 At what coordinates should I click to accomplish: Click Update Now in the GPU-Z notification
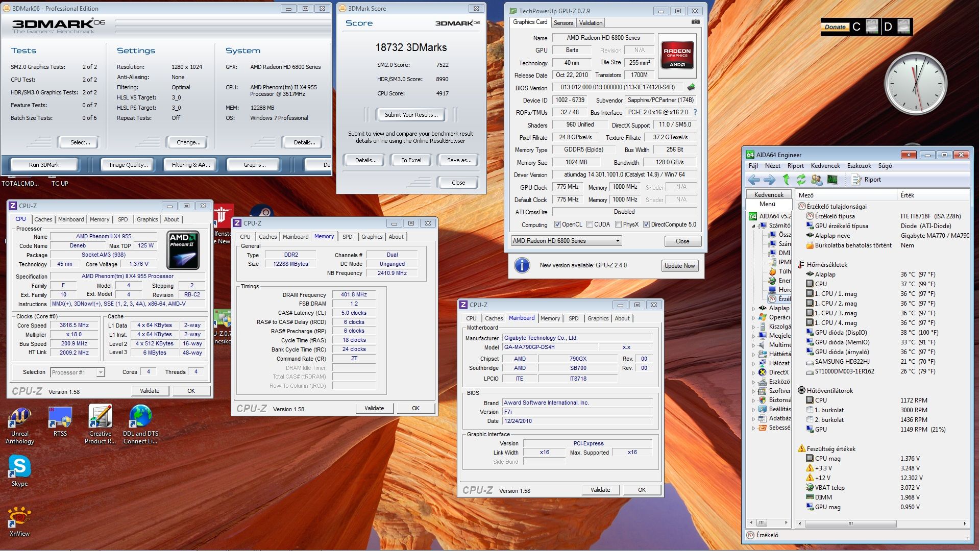click(x=679, y=266)
